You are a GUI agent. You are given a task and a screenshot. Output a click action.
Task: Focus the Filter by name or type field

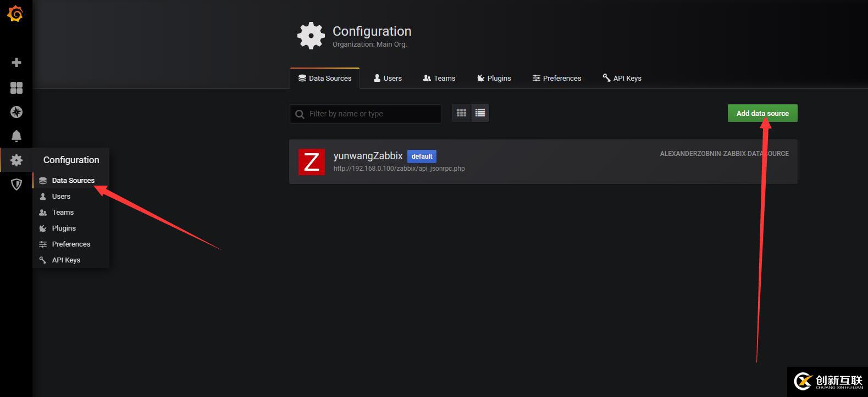coord(366,114)
